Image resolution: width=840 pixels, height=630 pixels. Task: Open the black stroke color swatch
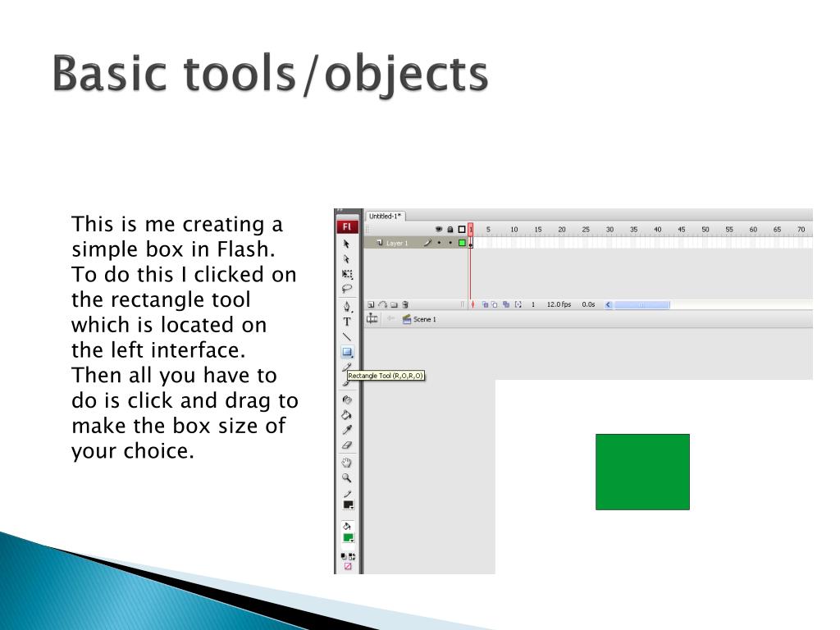348,505
